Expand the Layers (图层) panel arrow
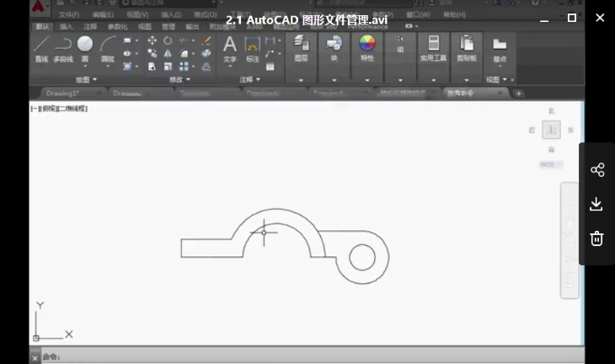Viewport: 615px width, 364px height. pos(301,80)
